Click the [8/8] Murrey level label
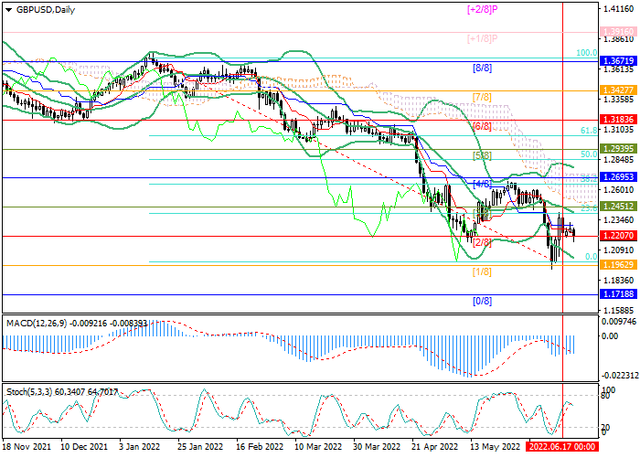Viewport: 640px width, 457px height. point(481,68)
